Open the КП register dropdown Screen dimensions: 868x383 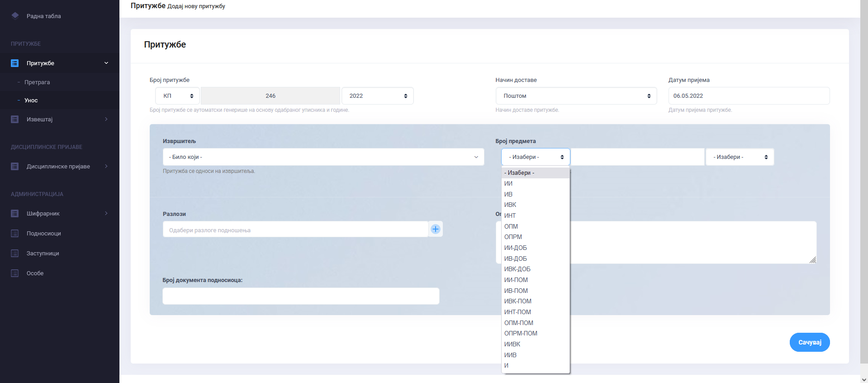point(178,96)
